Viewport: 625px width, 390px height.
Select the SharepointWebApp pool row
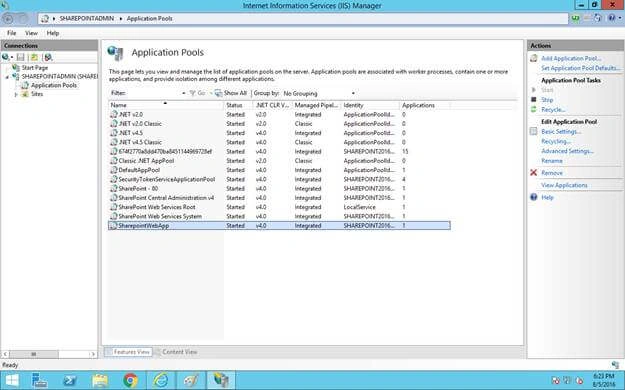(x=279, y=226)
